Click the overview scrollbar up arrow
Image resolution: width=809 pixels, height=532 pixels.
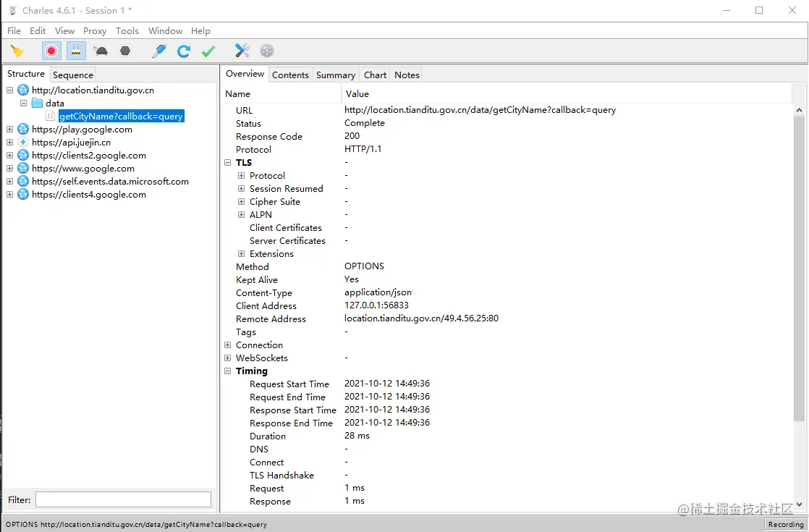click(x=799, y=110)
